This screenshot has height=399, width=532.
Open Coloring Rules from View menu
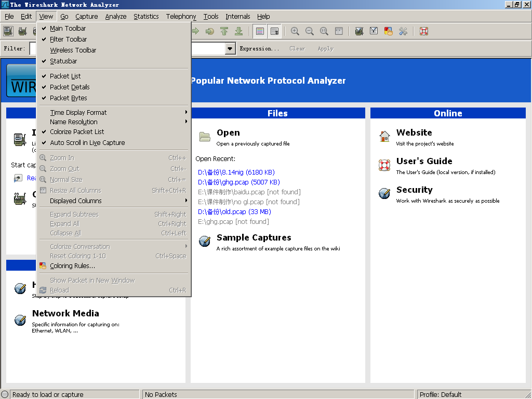(x=114, y=265)
